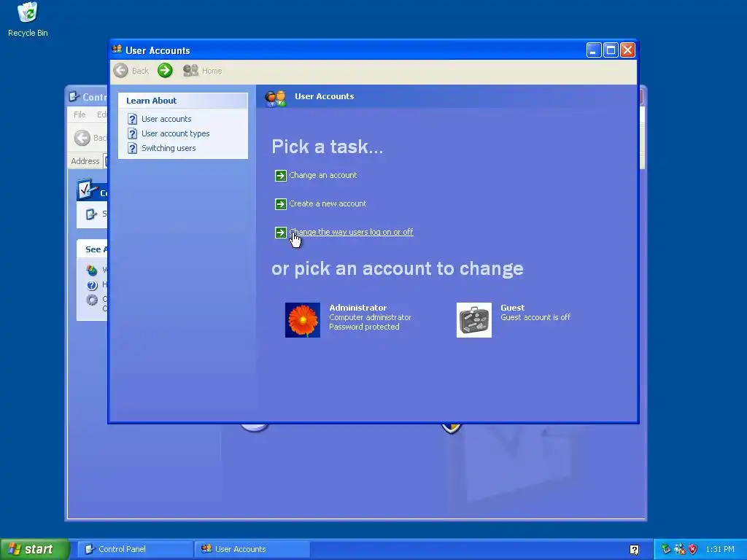Viewport: 747px width, 560px height.
Task: Click the 'Guest' account name
Action: pos(512,308)
